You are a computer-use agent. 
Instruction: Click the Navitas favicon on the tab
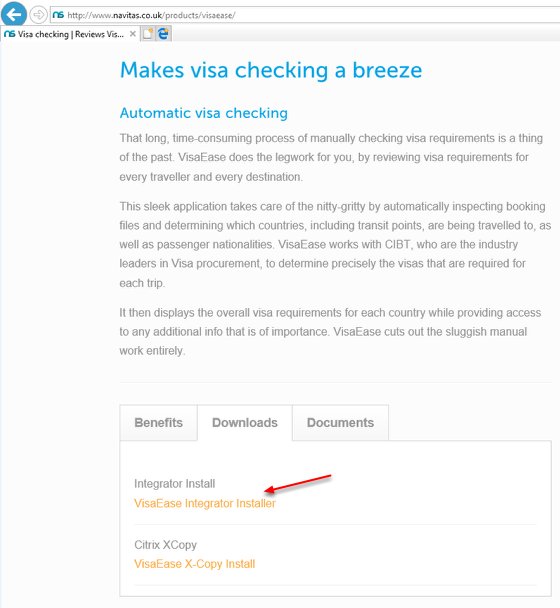point(9,34)
